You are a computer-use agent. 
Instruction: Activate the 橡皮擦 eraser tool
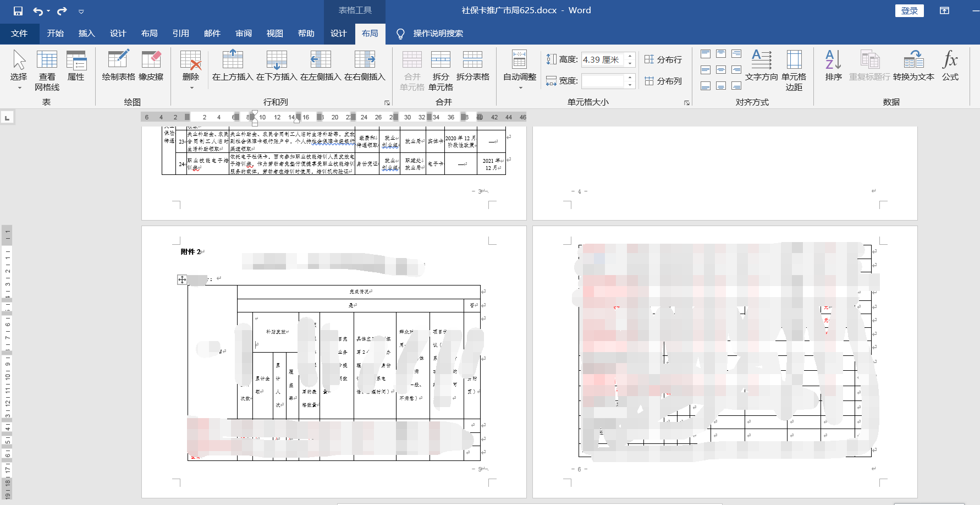151,66
